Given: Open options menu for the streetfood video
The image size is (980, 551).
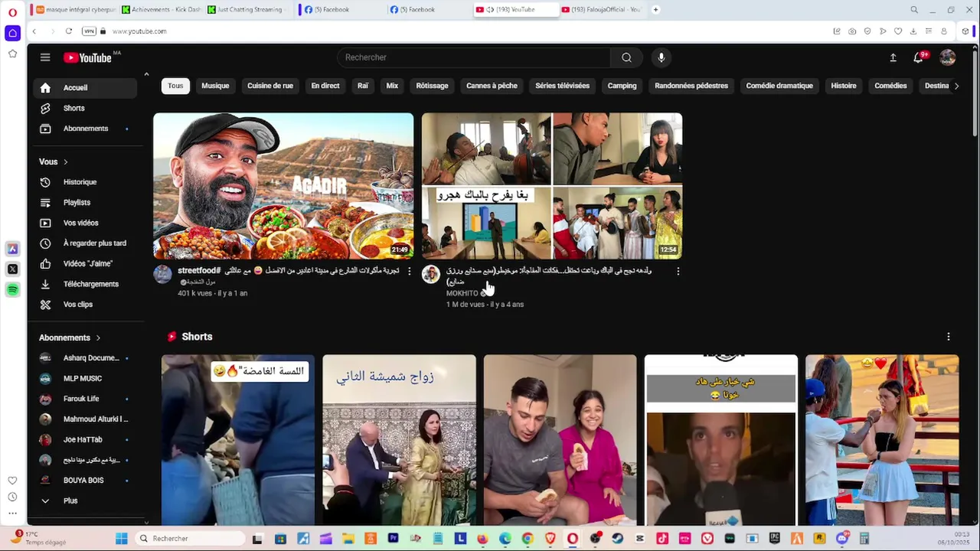Looking at the screenshot, I should 410,271.
